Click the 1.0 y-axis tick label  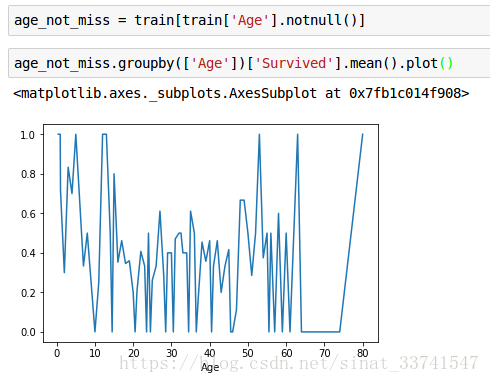(x=28, y=135)
